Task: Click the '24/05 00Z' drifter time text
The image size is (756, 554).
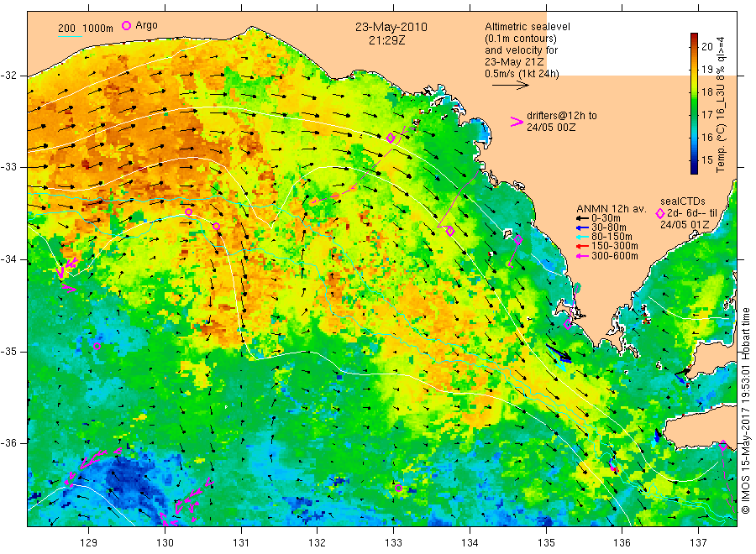Action: click(550, 128)
